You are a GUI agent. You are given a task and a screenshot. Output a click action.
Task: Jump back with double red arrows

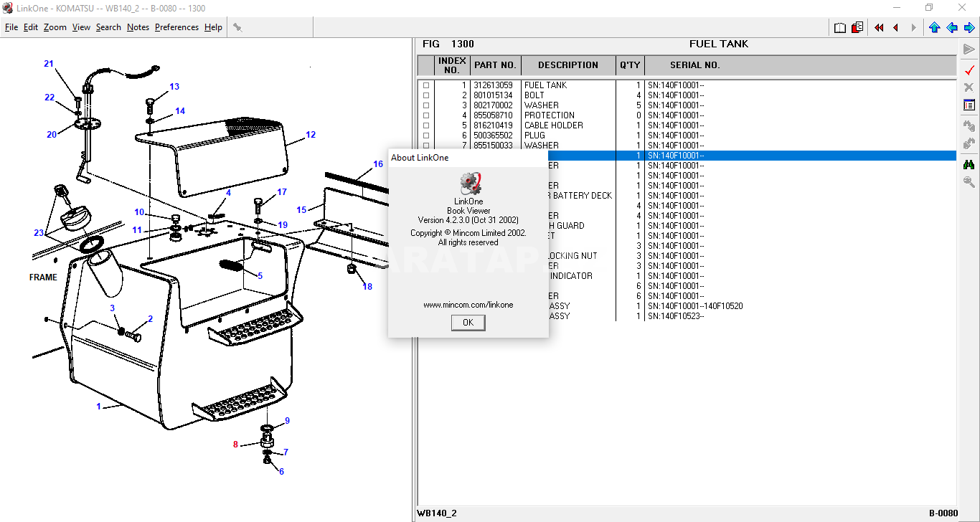[x=879, y=27]
